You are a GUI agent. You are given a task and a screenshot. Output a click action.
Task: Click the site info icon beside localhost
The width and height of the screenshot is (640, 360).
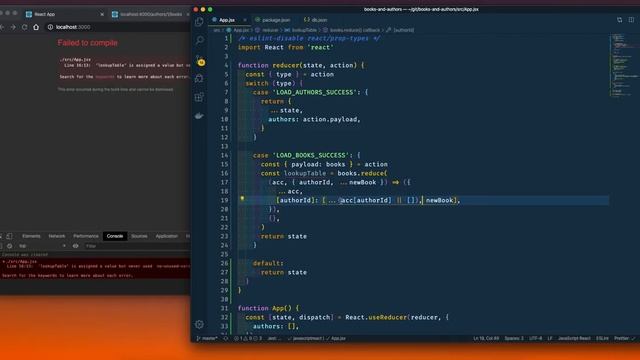(x=50, y=27)
